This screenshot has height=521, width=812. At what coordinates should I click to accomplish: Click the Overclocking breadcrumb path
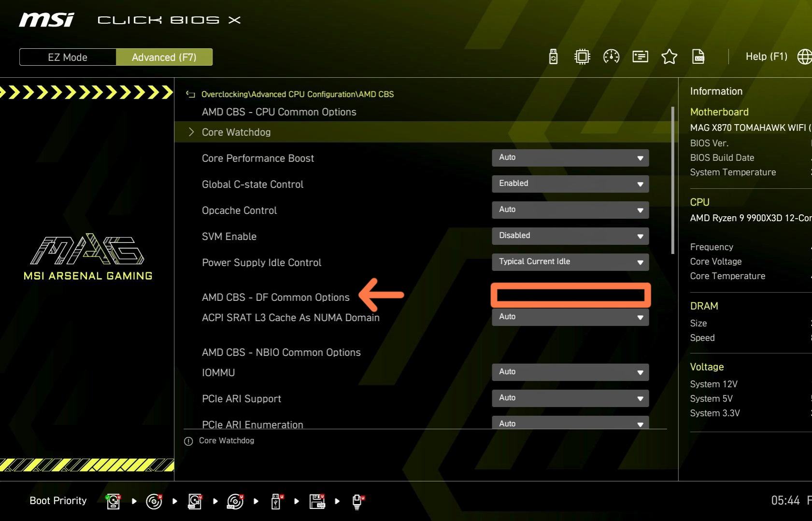[298, 94]
